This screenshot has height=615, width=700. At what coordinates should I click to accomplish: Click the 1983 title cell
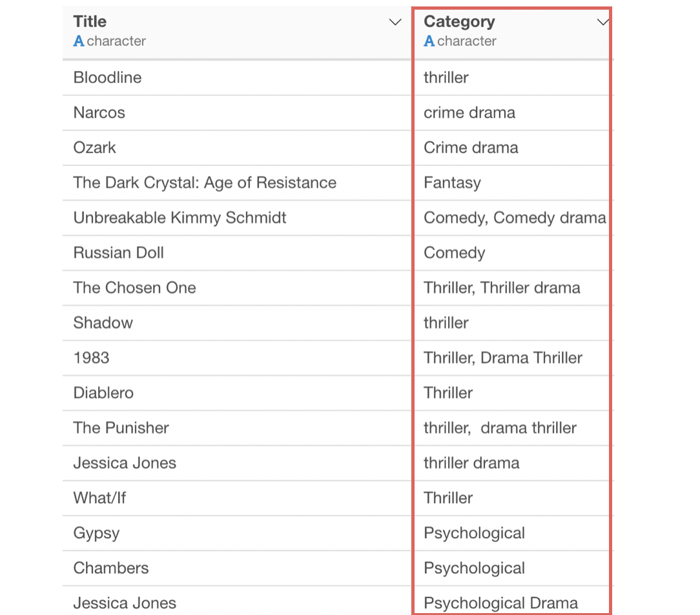pyautogui.click(x=237, y=358)
